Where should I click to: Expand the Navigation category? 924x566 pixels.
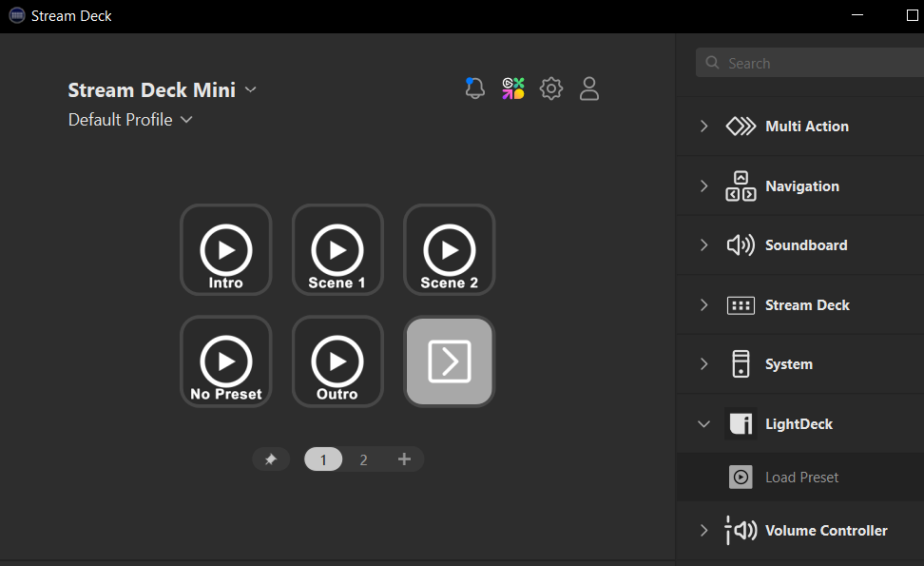pos(703,185)
